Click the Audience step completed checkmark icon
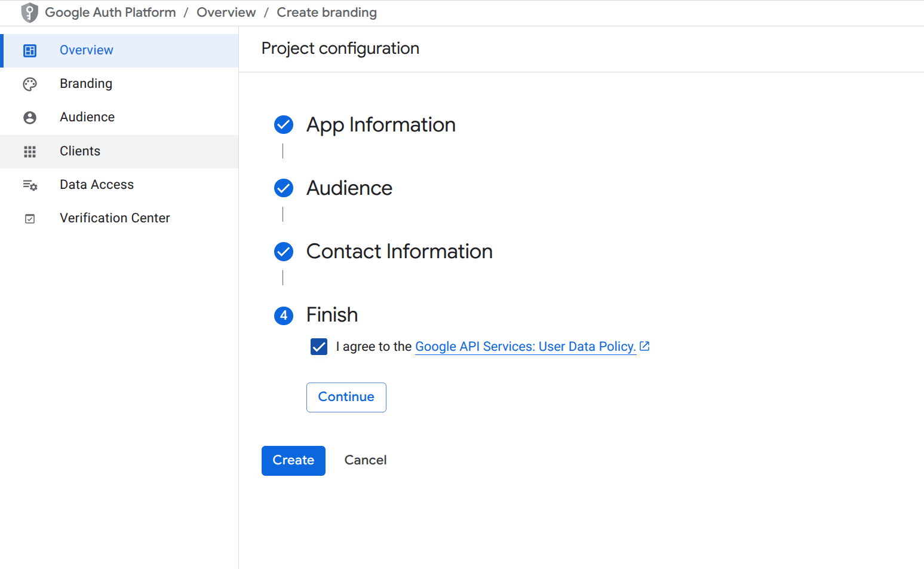 click(x=284, y=188)
